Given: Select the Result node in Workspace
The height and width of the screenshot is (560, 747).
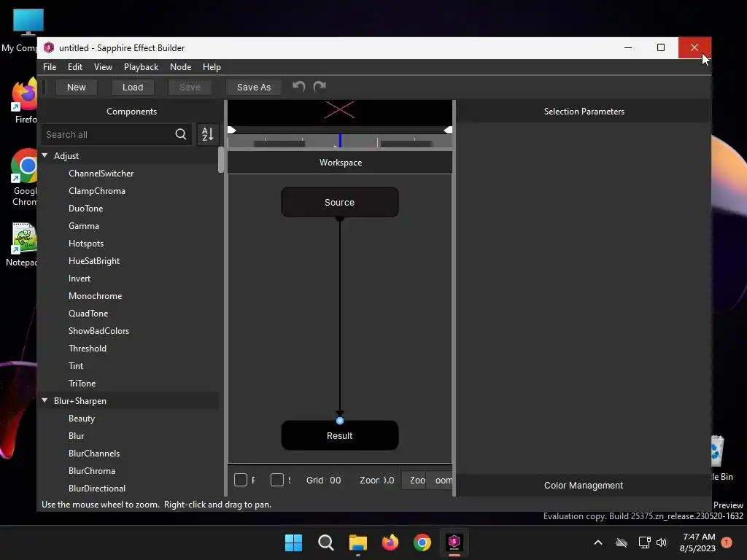Looking at the screenshot, I should pyautogui.click(x=340, y=435).
